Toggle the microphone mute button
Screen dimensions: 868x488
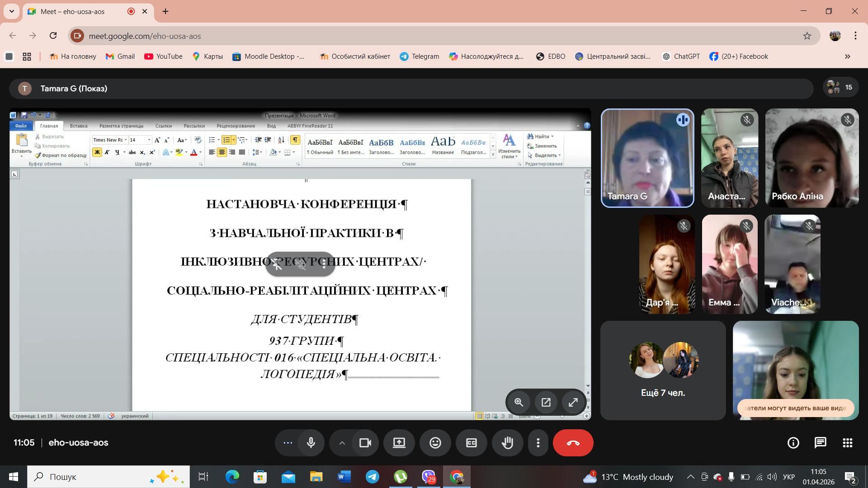pyautogui.click(x=311, y=443)
